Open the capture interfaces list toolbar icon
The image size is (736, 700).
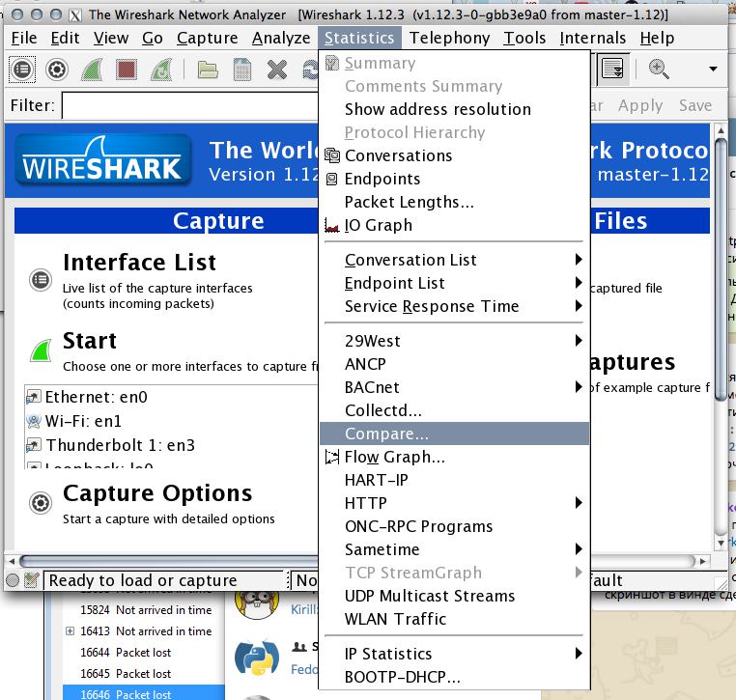(x=22, y=70)
